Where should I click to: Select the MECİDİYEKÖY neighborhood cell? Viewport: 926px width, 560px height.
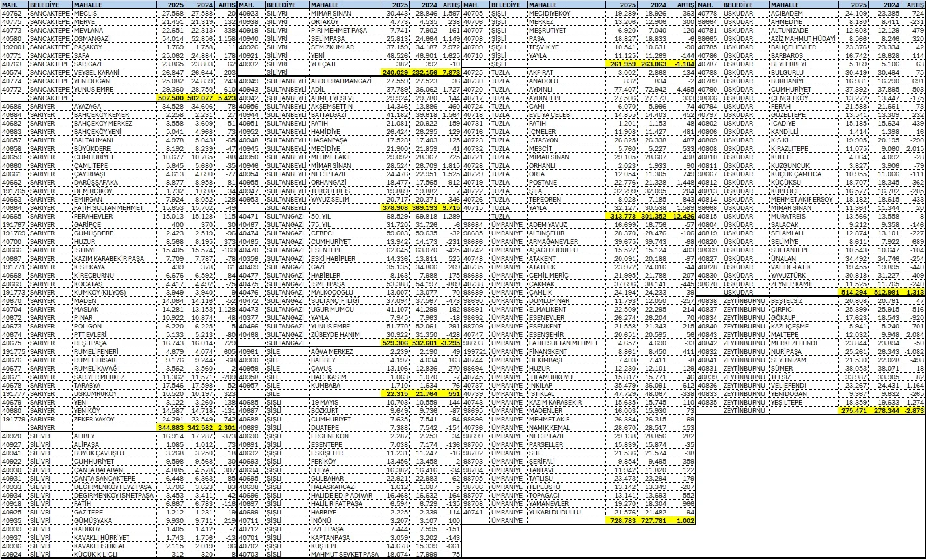click(546, 13)
